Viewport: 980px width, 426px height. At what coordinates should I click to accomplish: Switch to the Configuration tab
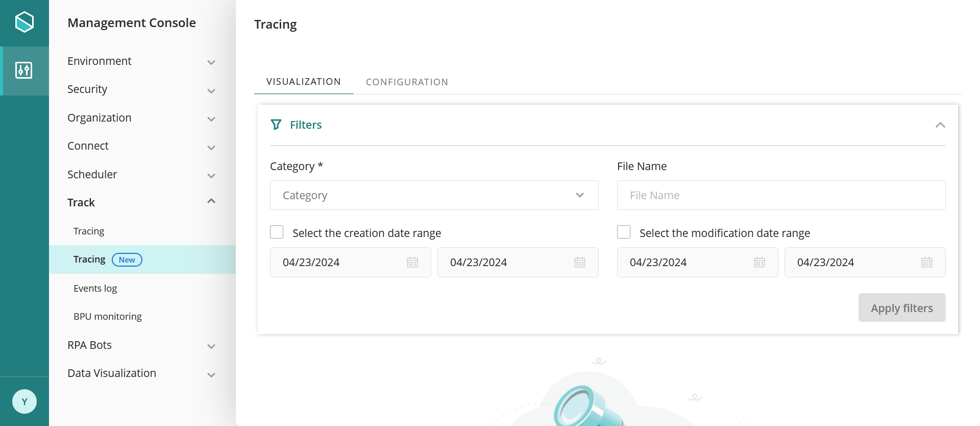[407, 82]
